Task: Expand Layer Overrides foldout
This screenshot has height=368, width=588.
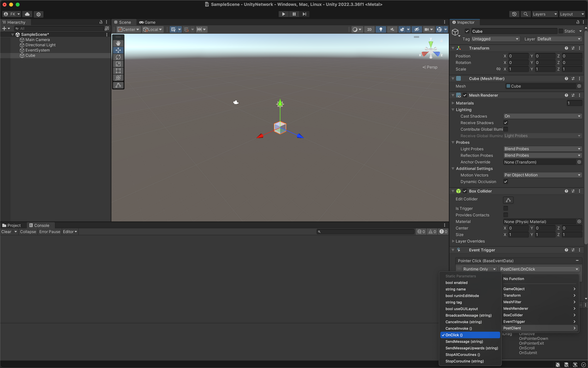Action: click(x=453, y=241)
